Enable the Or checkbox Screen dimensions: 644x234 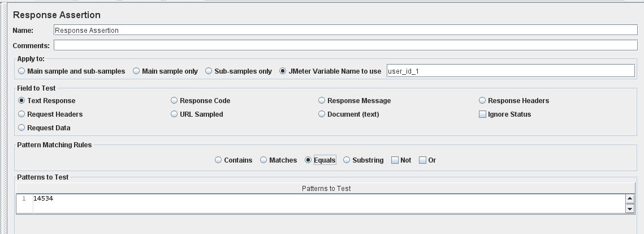click(x=423, y=160)
